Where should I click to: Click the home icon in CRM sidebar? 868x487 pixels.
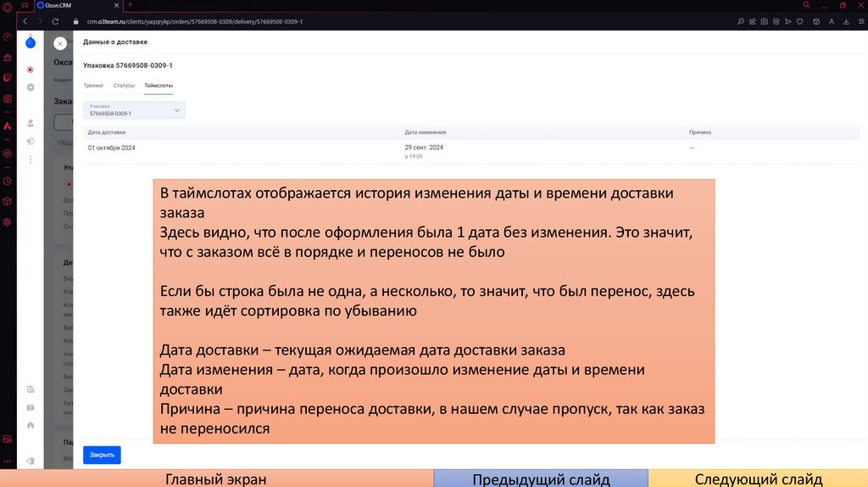click(31, 426)
